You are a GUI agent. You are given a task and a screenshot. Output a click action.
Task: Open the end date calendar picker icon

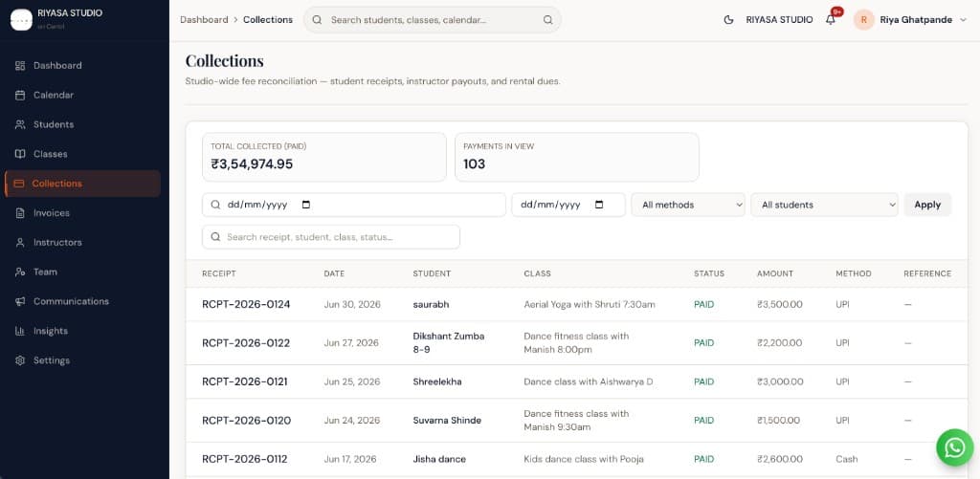[599, 205]
